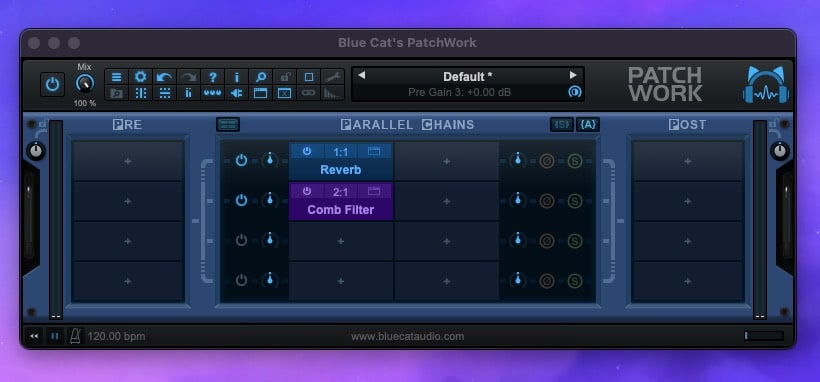This screenshot has width=820, height=382.
Task: Toggle the {A} button above chains
Action: coord(588,125)
